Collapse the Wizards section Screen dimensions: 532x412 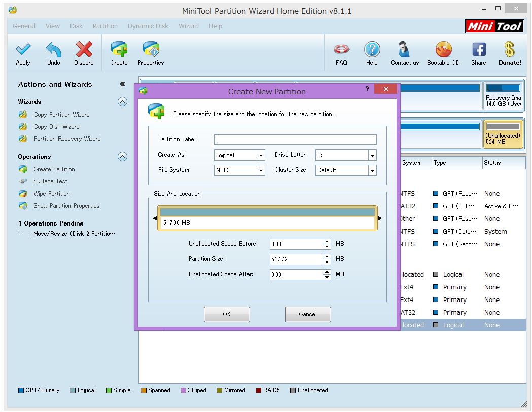tap(123, 101)
